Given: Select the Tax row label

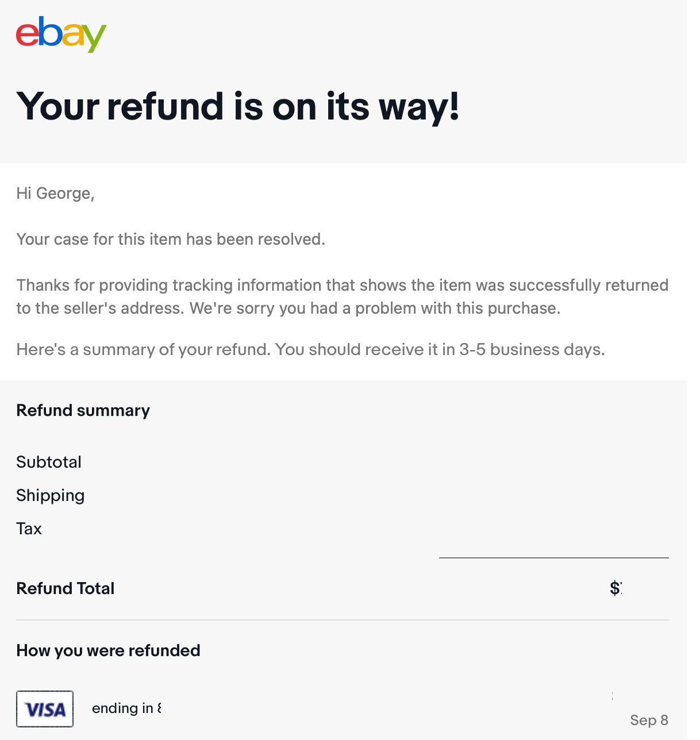Looking at the screenshot, I should (29, 529).
